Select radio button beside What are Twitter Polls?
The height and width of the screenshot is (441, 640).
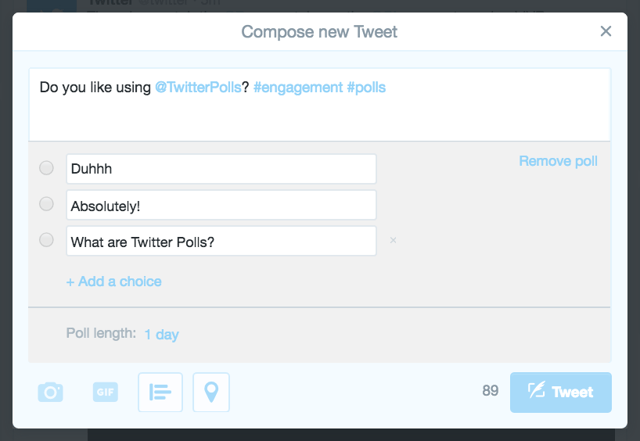tap(46, 240)
